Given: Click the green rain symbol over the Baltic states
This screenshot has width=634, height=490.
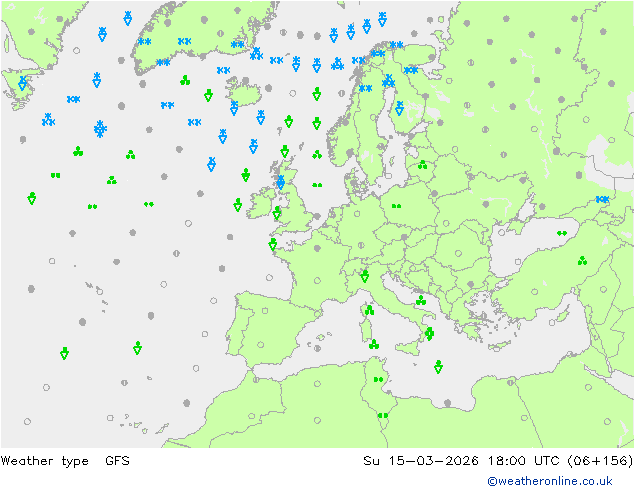Looking at the screenshot, I should 423,165.
